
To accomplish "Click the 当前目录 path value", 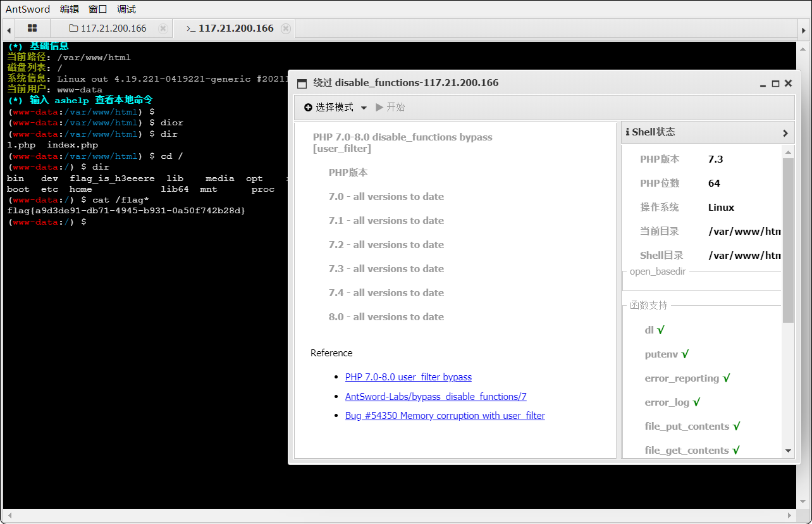I will click(745, 232).
